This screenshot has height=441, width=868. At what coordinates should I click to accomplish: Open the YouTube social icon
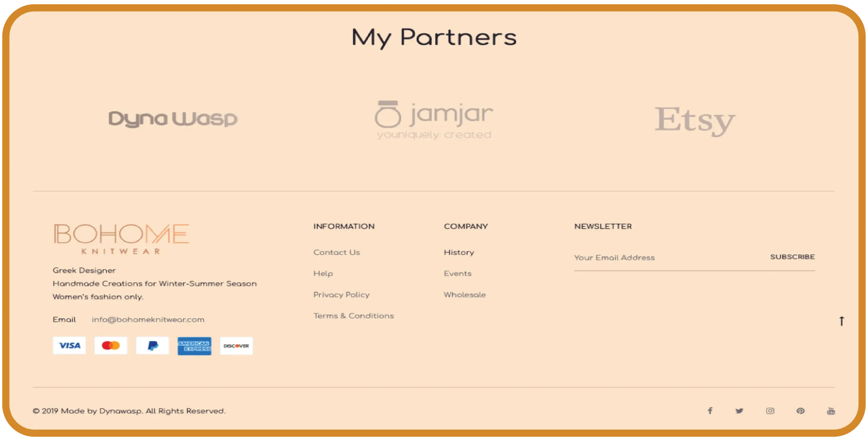coord(831,411)
